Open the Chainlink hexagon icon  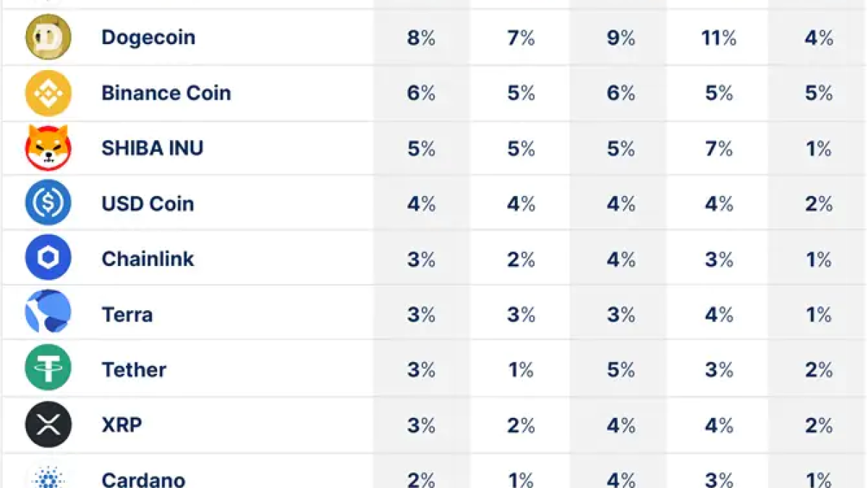tap(48, 258)
